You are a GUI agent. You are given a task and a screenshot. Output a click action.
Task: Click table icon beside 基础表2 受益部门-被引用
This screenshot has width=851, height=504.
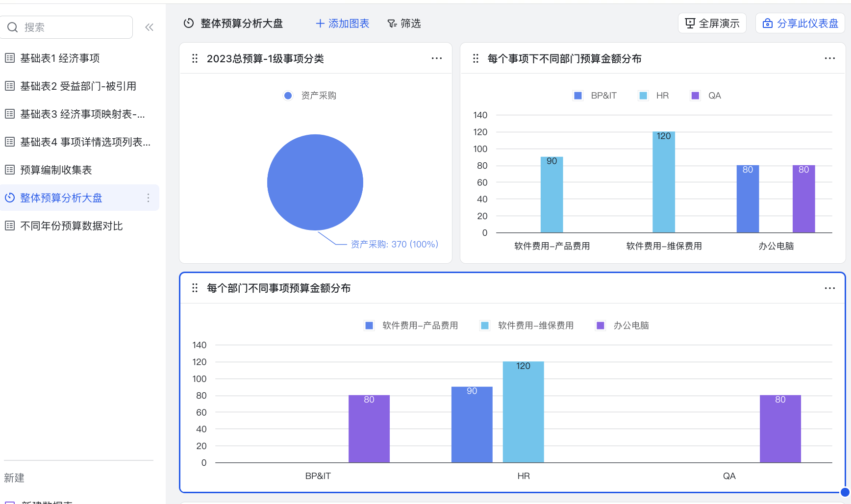click(10, 86)
